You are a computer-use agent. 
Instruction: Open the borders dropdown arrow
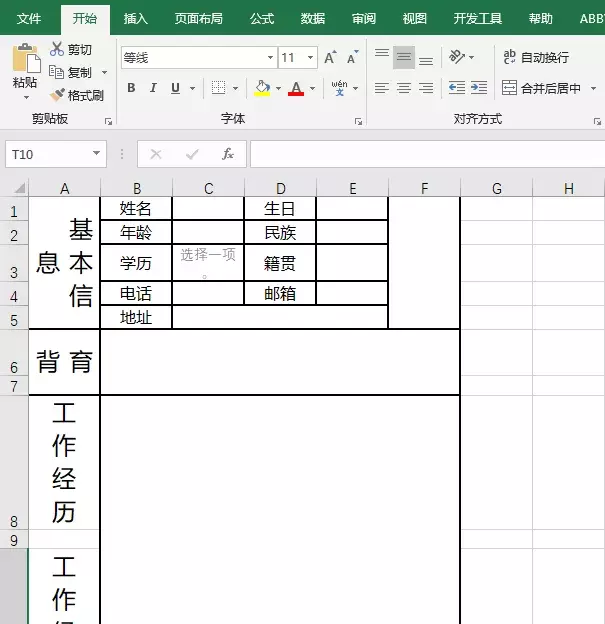pyautogui.click(x=235, y=88)
